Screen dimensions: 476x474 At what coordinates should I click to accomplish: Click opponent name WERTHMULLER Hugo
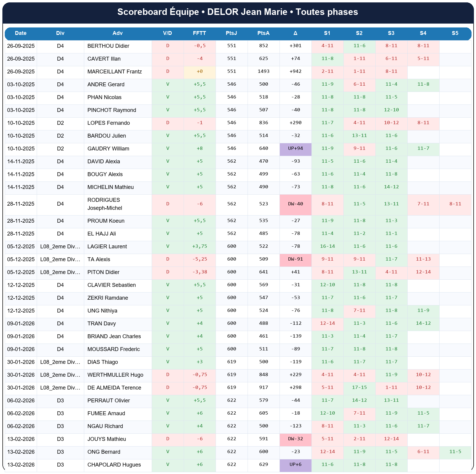(x=115, y=375)
